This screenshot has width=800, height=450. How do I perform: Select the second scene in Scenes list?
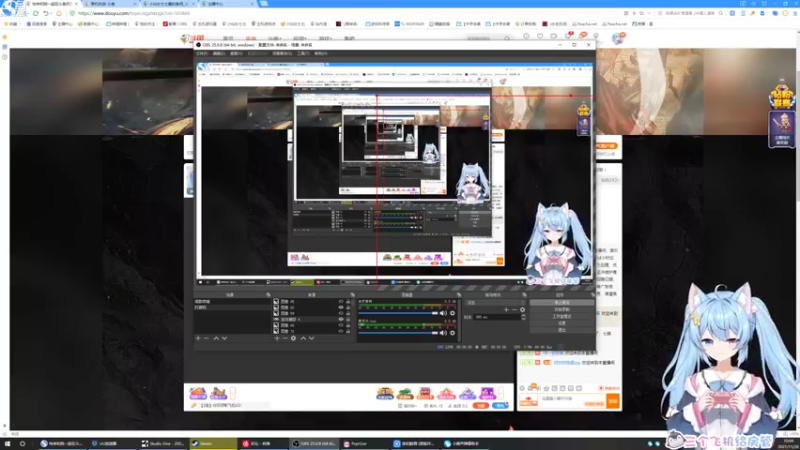pyautogui.click(x=232, y=308)
